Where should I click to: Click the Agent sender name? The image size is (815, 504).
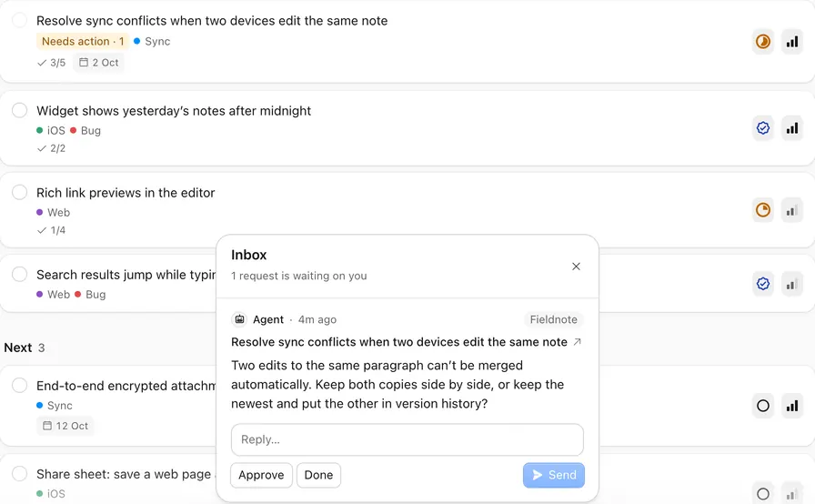pos(268,319)
